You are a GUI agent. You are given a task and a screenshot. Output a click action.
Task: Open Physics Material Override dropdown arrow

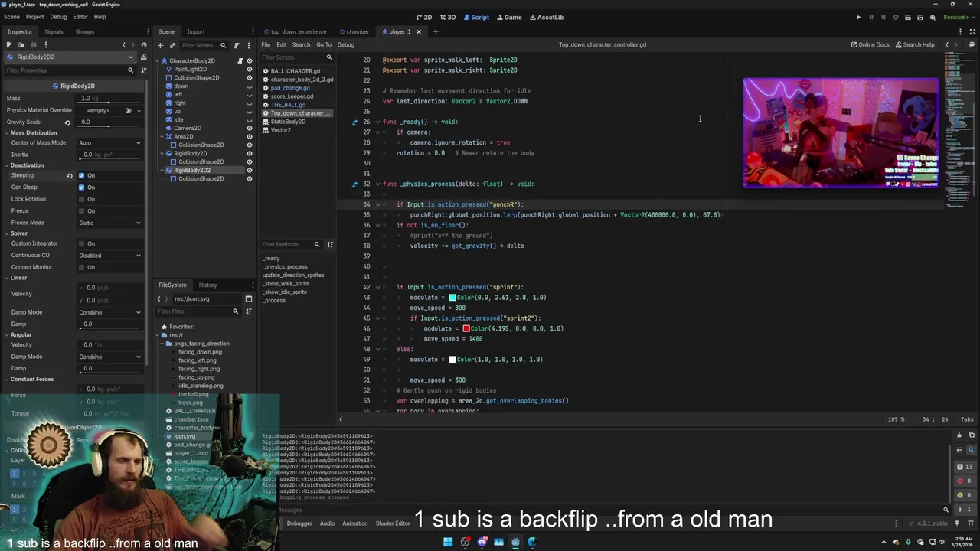[139, 110]
